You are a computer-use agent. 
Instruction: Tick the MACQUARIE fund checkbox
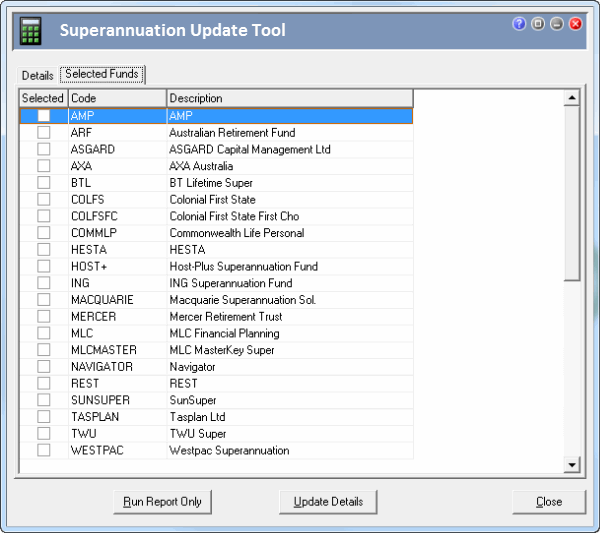point(44,300)
